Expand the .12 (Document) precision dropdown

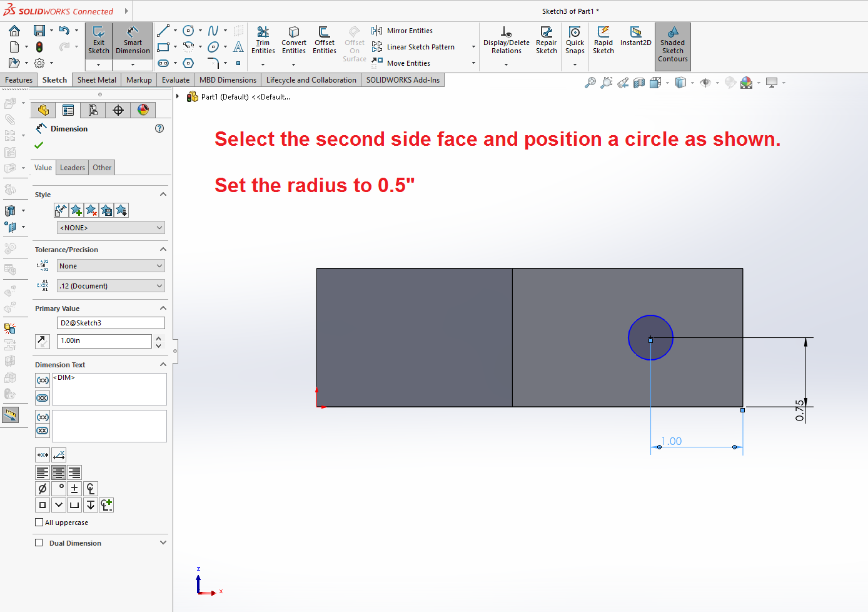tap(111, 286)
